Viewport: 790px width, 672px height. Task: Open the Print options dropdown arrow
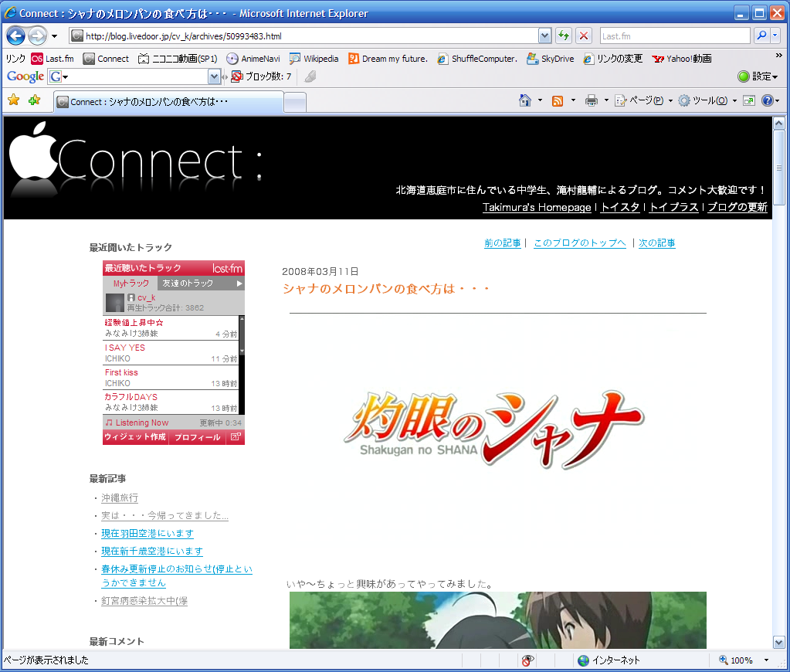pos(606,100)
